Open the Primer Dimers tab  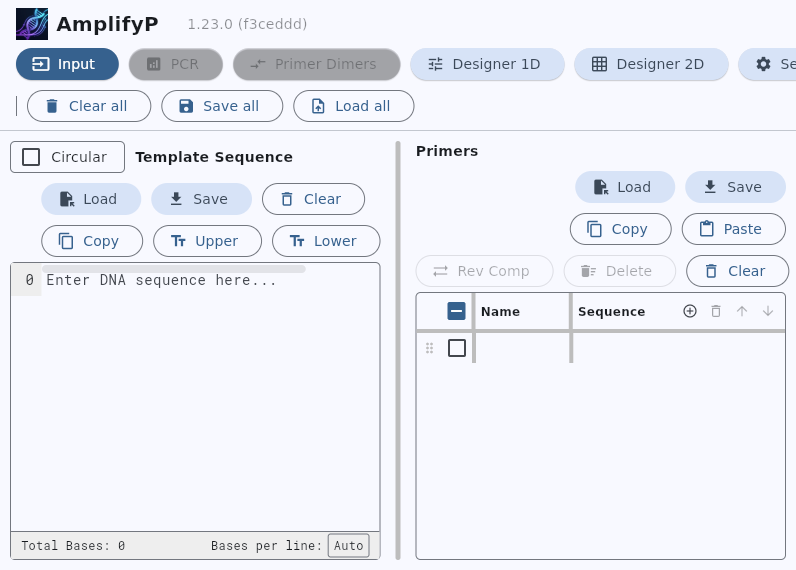[x=317, y=64]
